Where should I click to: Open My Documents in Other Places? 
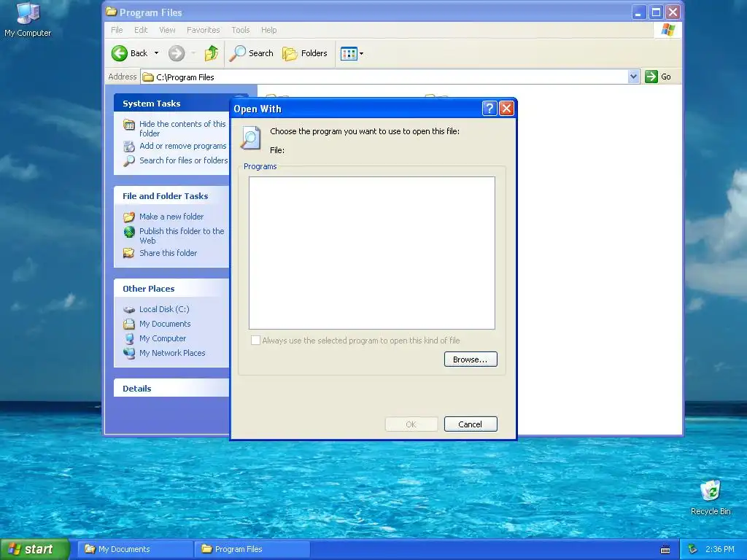[x=165, y=324]
